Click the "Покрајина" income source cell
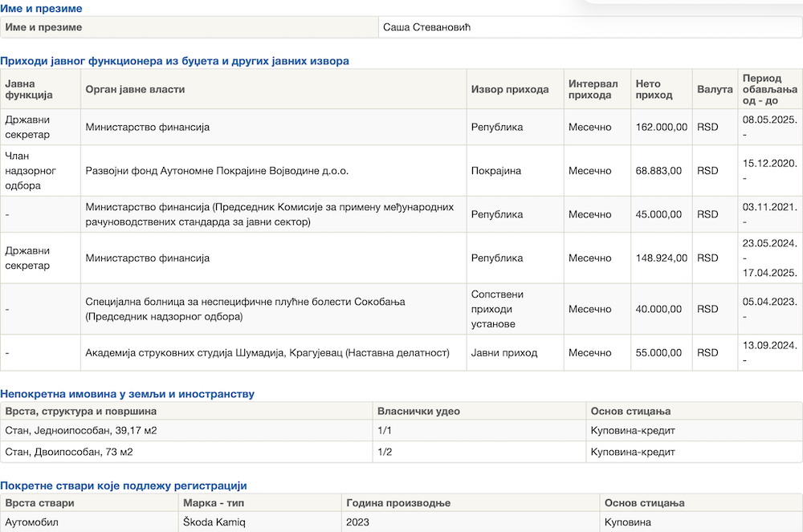Image resolution: width=803 pixels, height=532 pixels. tap(496, 171)
